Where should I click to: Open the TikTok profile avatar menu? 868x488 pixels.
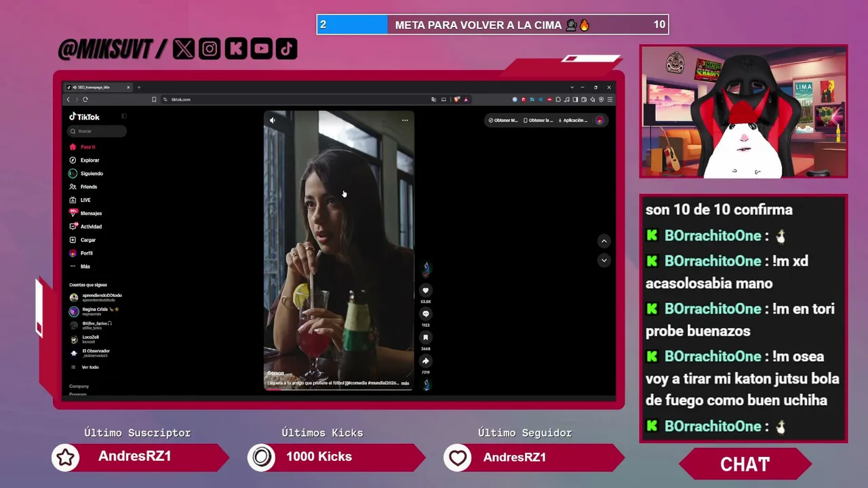(599, 121)
